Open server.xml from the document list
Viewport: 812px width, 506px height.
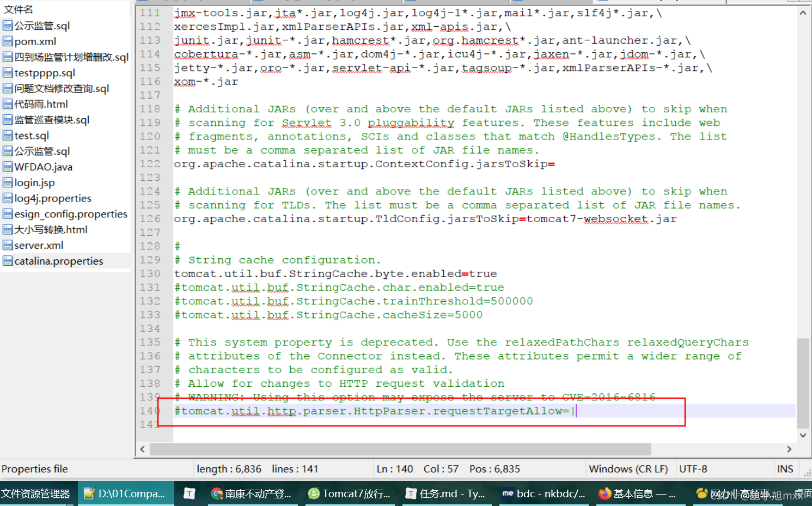[x=39, y=246]
